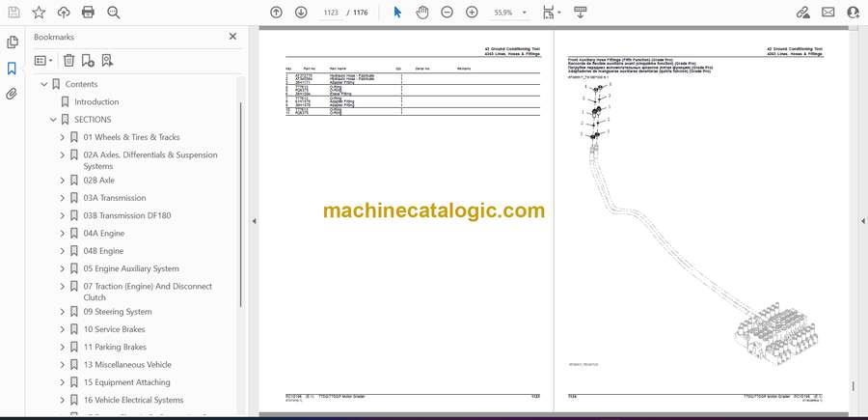Add document to favorites star
This screenshot has width=868, height=420.
tap(39, 13)
